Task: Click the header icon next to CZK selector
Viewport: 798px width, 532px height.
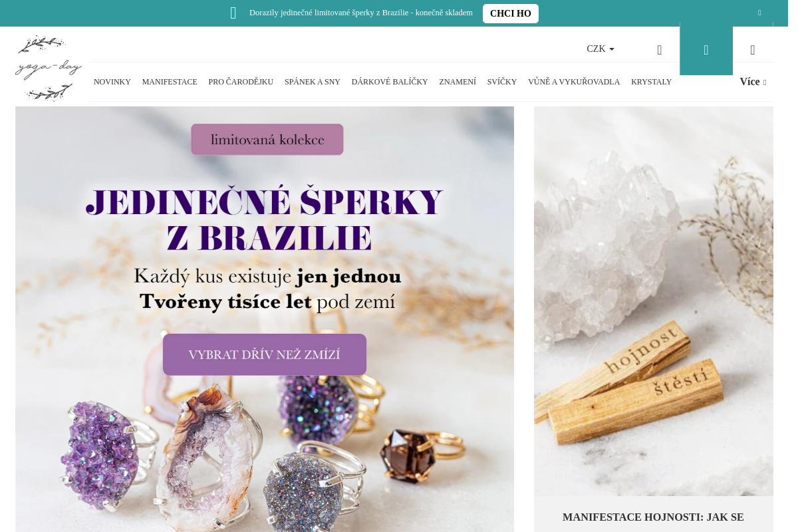Action: [660, 50]
